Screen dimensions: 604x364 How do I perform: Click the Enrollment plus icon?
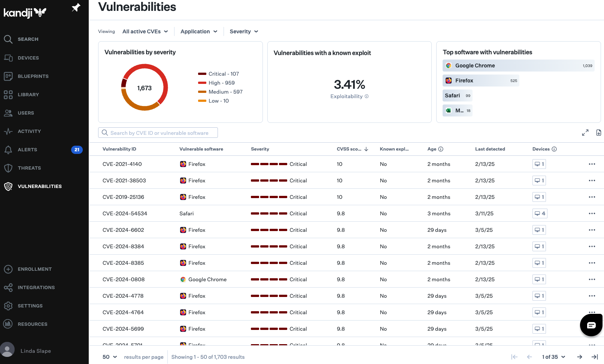[x=8, y=269]
